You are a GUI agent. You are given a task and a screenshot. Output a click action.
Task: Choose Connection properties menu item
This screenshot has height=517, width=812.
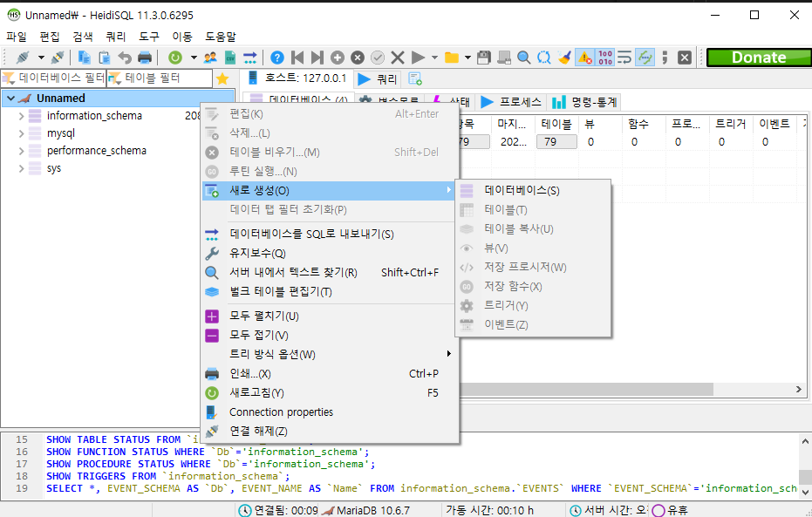(330, 412)
